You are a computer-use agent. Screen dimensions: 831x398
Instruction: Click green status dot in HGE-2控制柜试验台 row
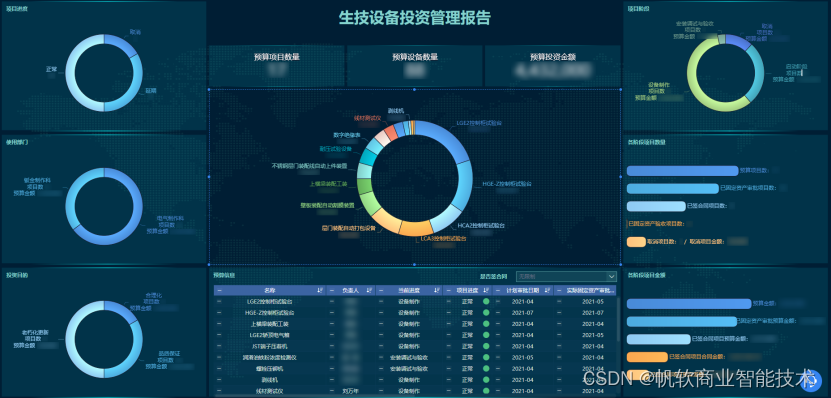click(x=486, y=313)
